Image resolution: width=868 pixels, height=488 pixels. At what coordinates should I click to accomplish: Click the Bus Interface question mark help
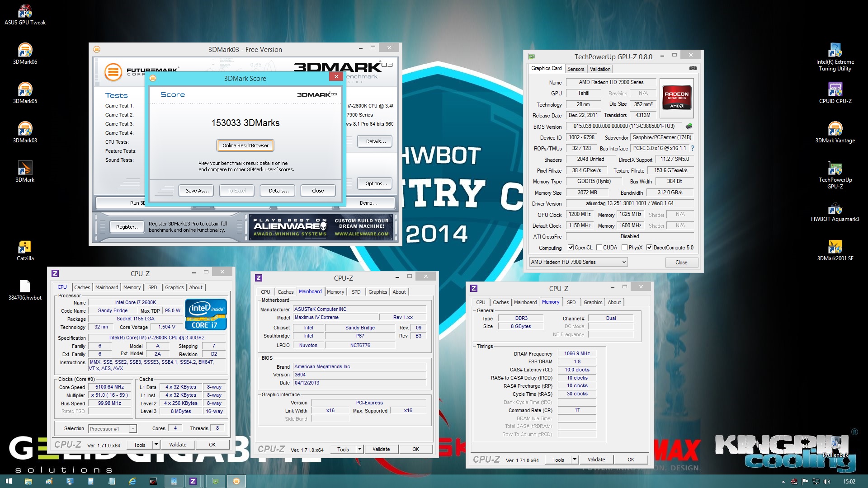692,148
